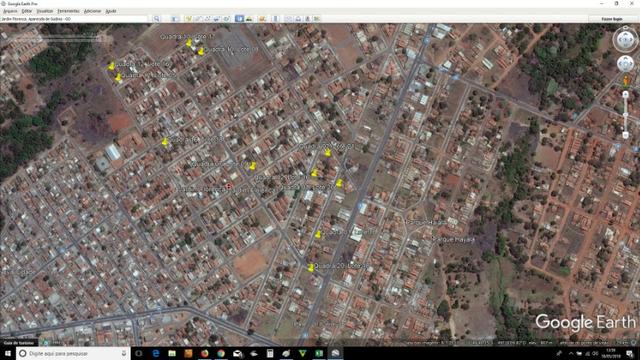The image size is (640, 360).
Task: Toggle the Historical Imagery clock icon
Action: tap(239, 19)
